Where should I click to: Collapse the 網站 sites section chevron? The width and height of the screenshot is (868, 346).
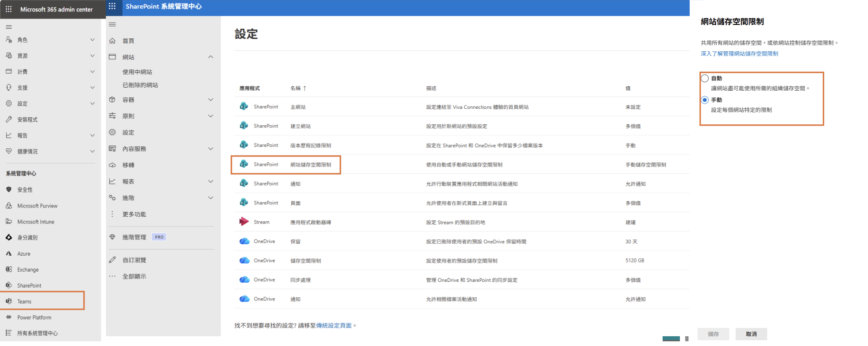point(211,57)
